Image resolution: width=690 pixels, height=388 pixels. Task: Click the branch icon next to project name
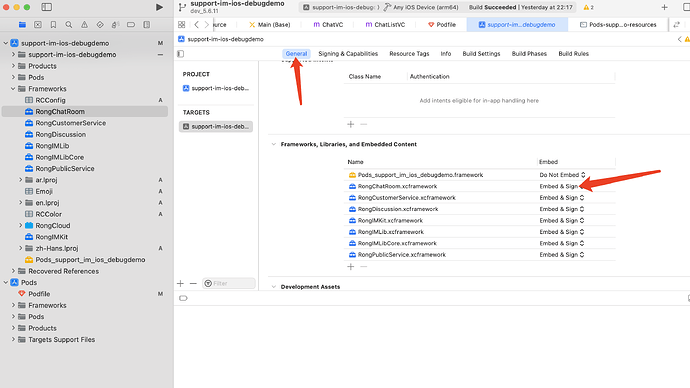pos(182,7)
